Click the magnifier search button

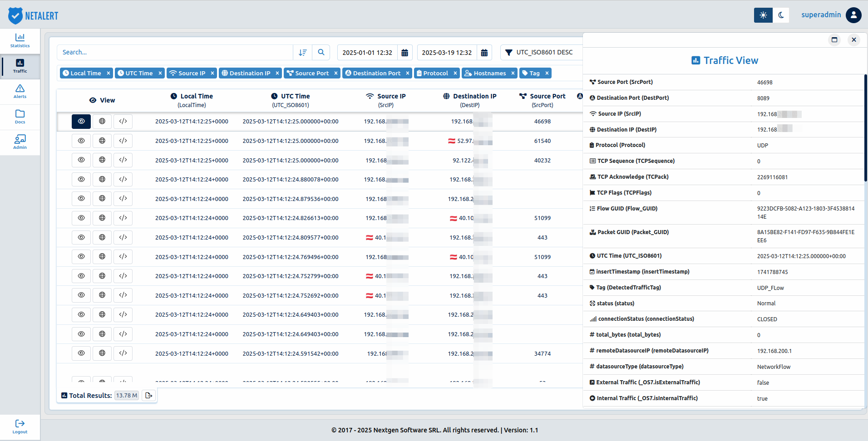point(321,52)
